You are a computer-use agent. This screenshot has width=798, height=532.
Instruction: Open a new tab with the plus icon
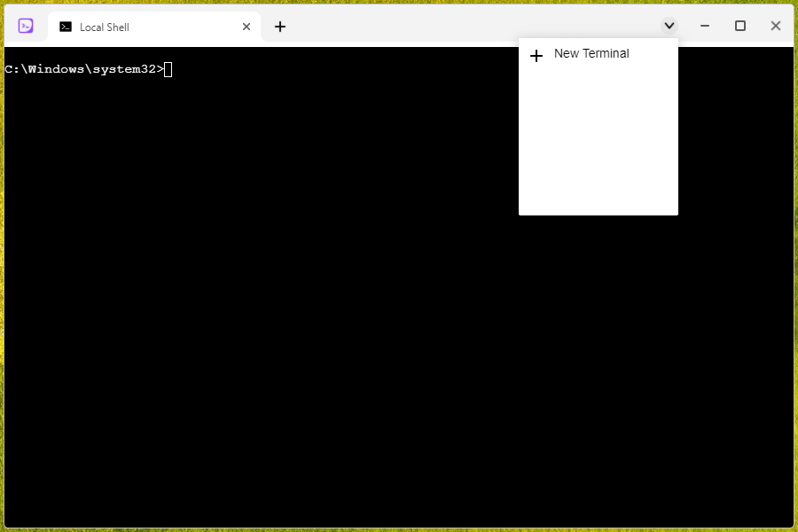(x=280, y=27)
